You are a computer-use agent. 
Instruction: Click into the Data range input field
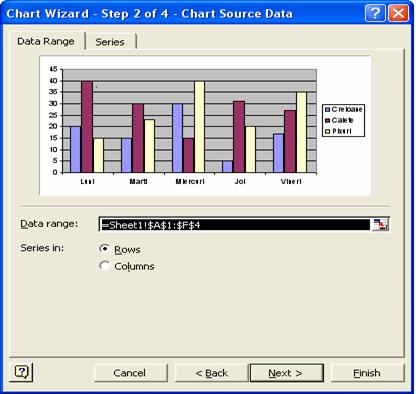tap(235, 225)
